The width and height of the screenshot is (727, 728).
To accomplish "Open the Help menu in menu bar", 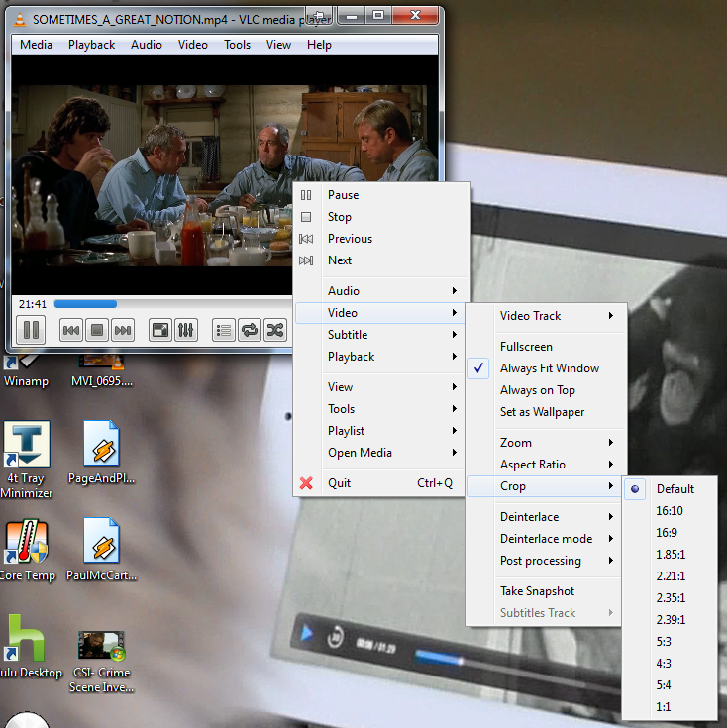I will click(x=319, y=45).
